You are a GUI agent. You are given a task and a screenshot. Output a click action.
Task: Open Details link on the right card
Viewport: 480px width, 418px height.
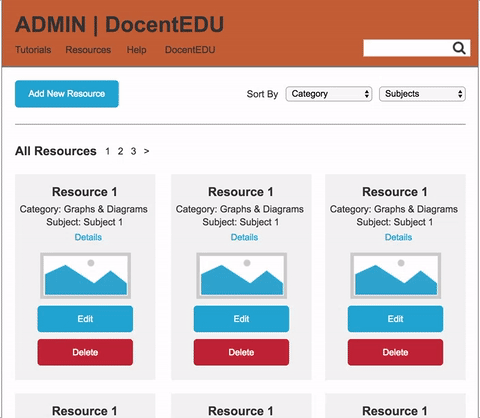398,237
